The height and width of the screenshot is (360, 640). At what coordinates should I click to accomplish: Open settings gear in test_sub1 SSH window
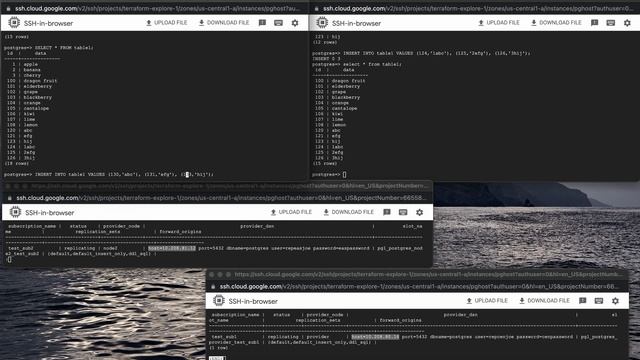[615, 301]
